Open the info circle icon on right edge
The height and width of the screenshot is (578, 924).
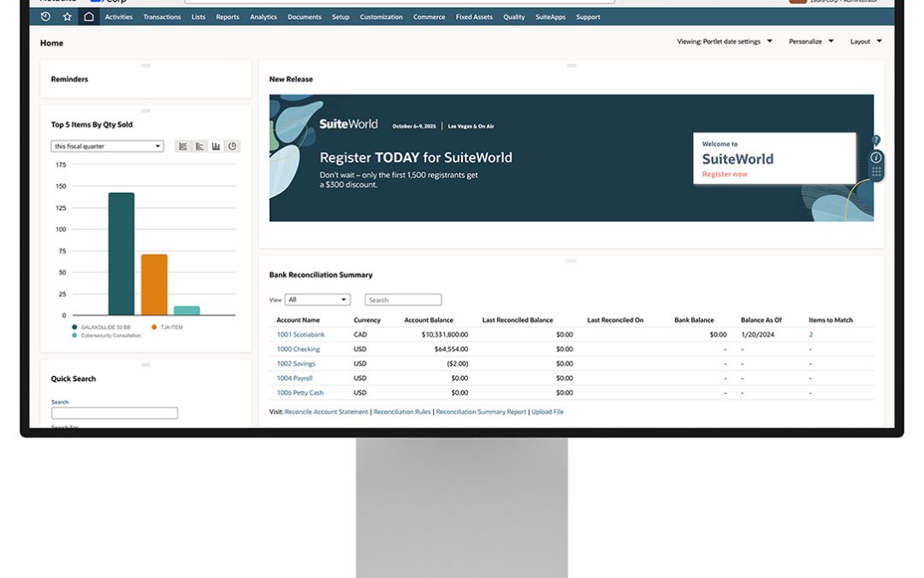(876, 158)
